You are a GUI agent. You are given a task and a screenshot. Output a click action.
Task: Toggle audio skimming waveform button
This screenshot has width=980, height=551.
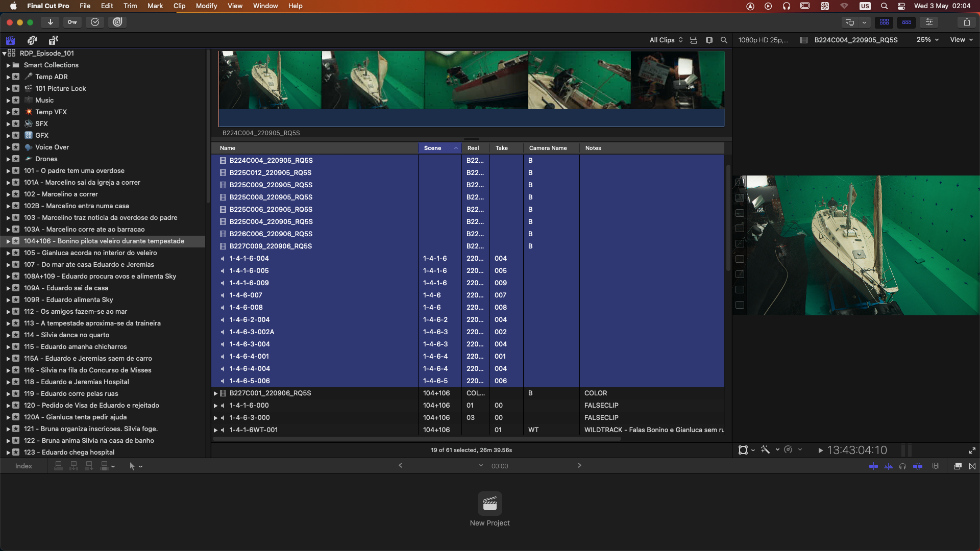point(888,466)
